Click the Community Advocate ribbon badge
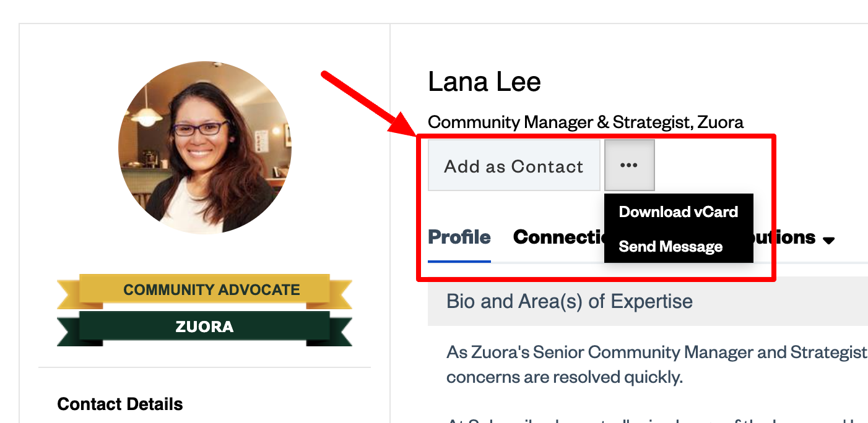 point(211,289)
